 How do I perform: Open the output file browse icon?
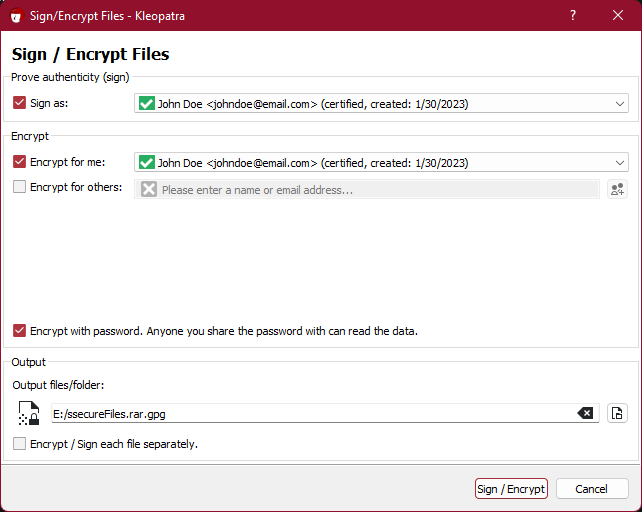[617, 413]
